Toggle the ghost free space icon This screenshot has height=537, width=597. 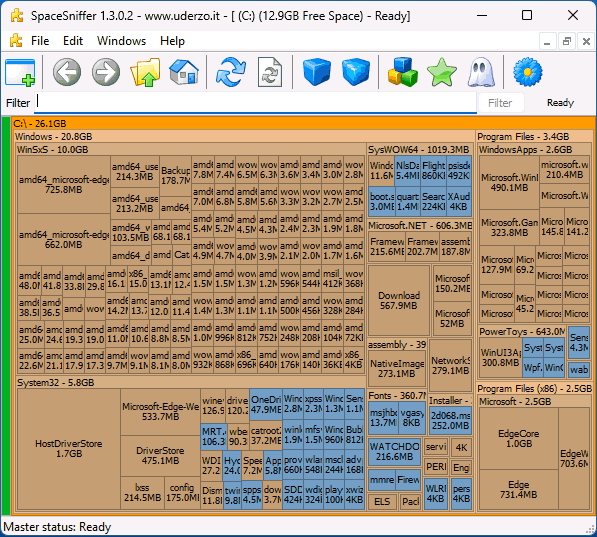click(481, 72)
